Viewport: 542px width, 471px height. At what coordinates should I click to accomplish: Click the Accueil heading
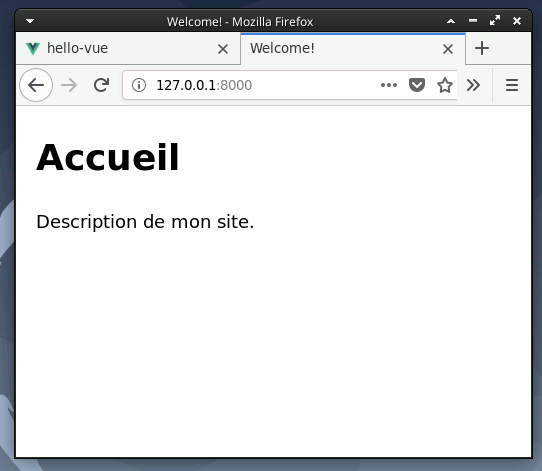pos(108,158)
